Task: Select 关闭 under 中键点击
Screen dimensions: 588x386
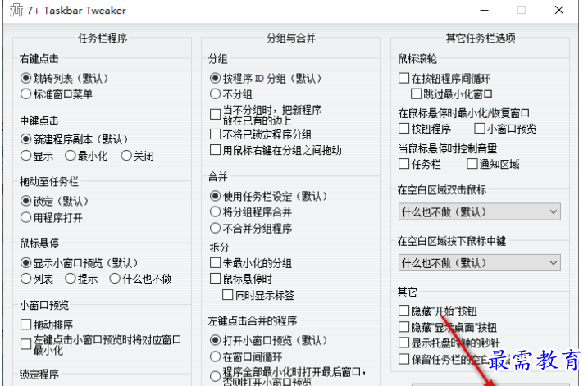Action: [126, 156]
